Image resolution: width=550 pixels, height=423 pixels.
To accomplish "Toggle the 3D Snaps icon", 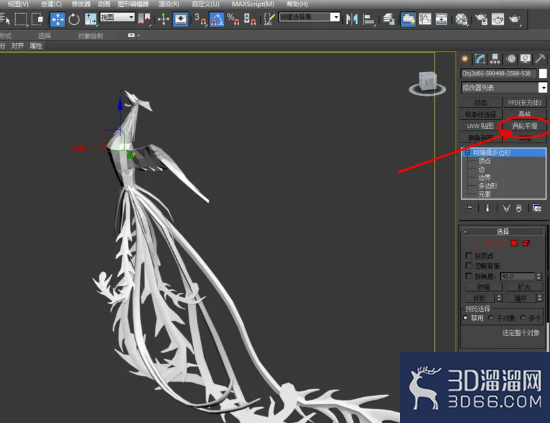I will click(200, 19).
